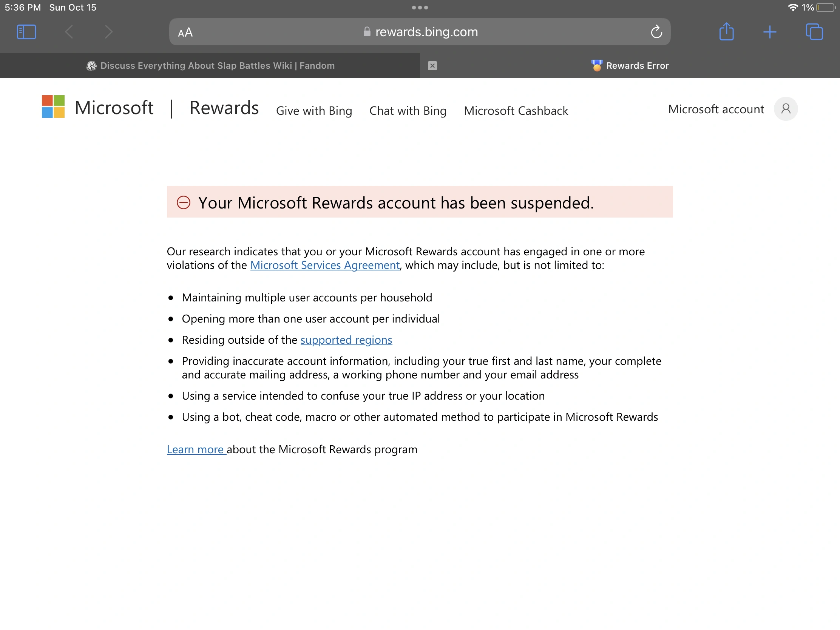Close the middle browser tab
The width and height of the screenshot is (840, 630).
[x=432, y=65]
